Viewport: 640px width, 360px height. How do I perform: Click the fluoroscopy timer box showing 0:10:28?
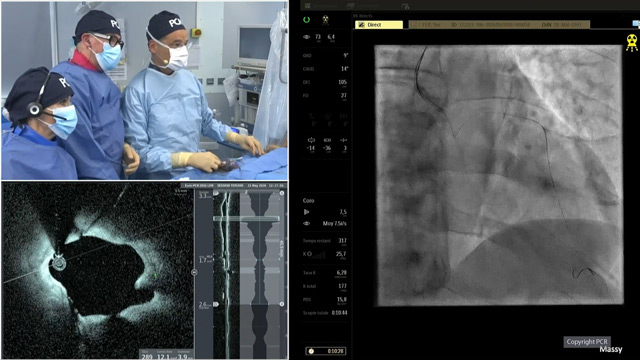(326, 351)
